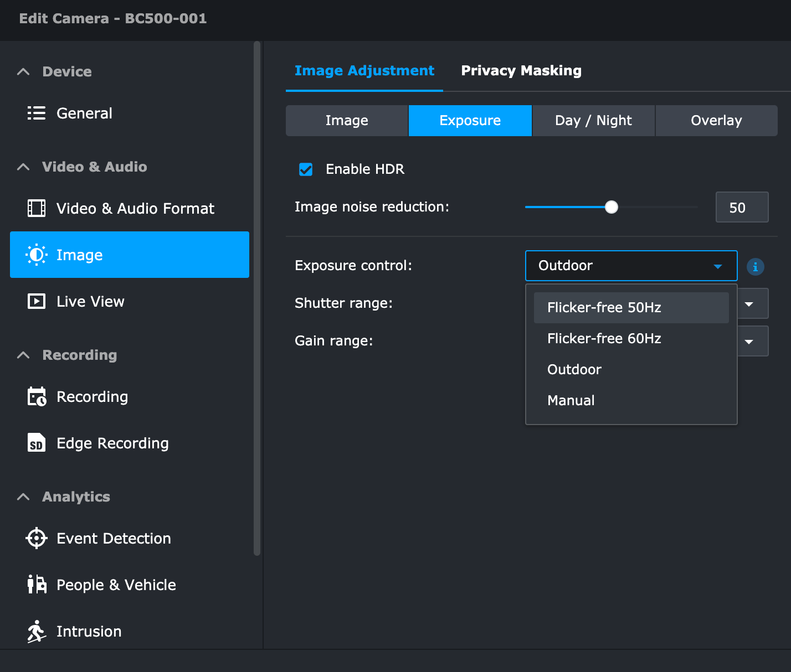
Task: Uncheck the Enable HDR checkbox
Action: pyautogui.click(x=306, y=169)
